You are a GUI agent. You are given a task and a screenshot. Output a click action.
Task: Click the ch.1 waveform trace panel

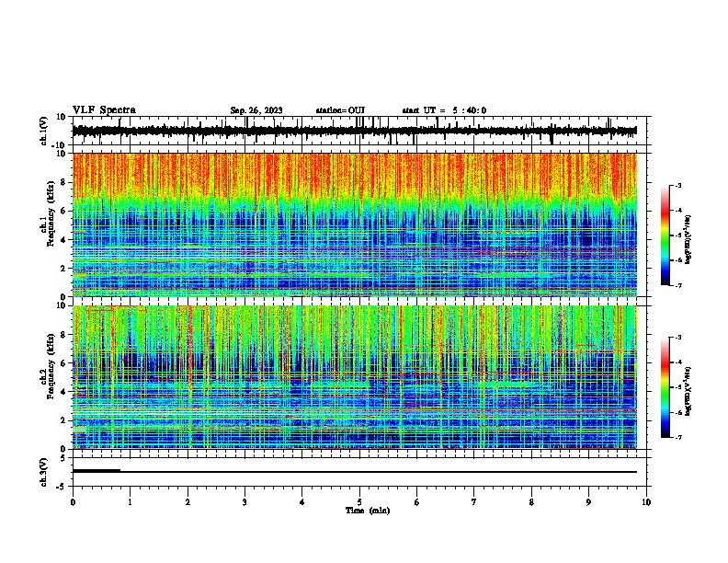point(359,131)
